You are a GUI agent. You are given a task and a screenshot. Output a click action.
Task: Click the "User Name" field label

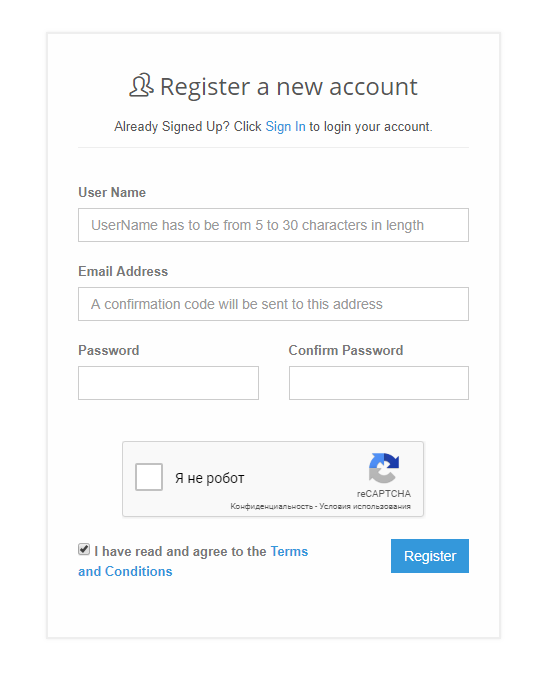[x=112, y=192]
